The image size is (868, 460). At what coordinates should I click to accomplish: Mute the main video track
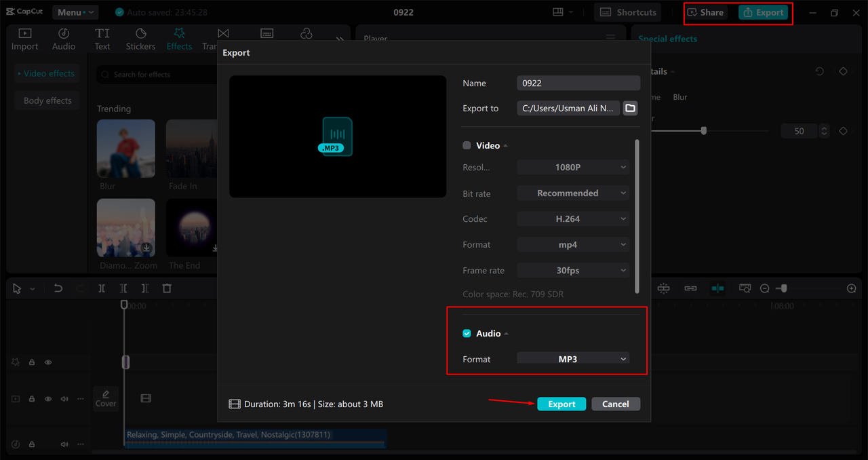tap(64, 399)
